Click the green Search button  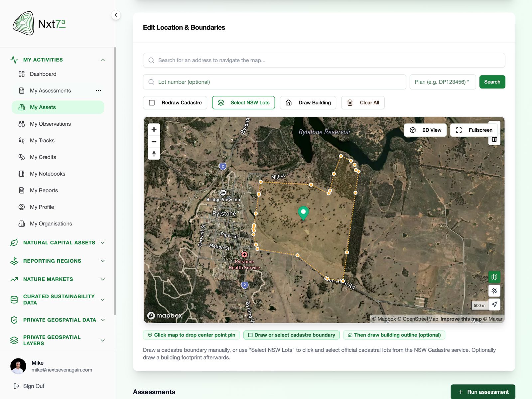pyautogui.click(x=492, y=82)
